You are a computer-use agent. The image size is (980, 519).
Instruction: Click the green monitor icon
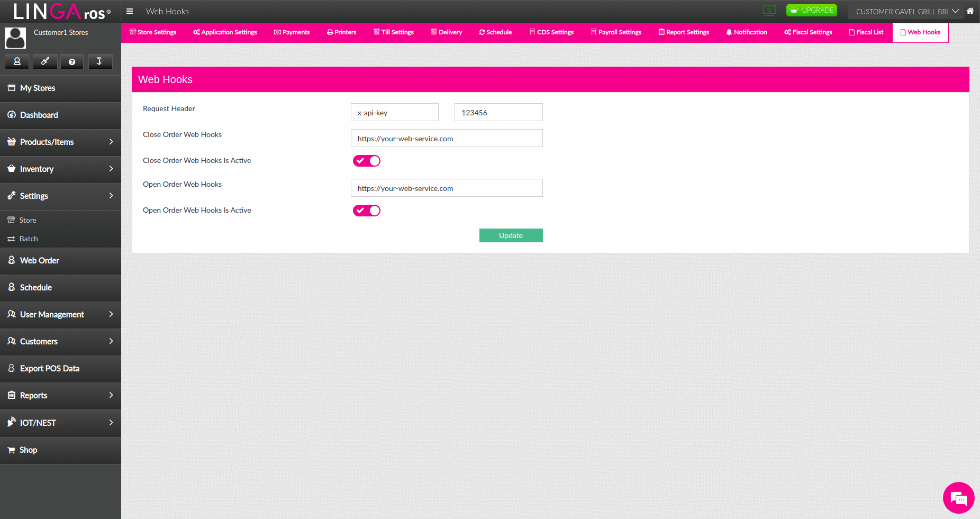coord(769,11)
